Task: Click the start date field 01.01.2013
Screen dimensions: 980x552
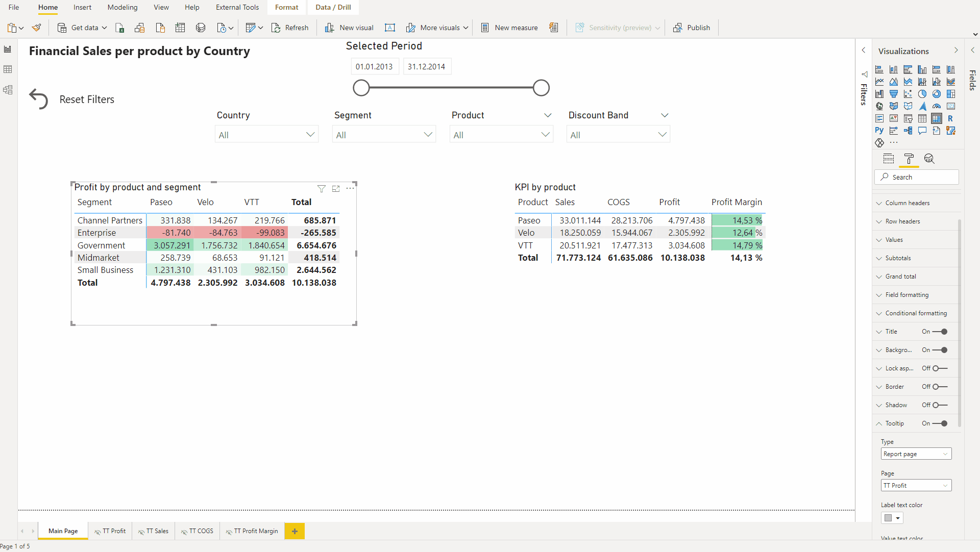Action: tap(374, 67)
